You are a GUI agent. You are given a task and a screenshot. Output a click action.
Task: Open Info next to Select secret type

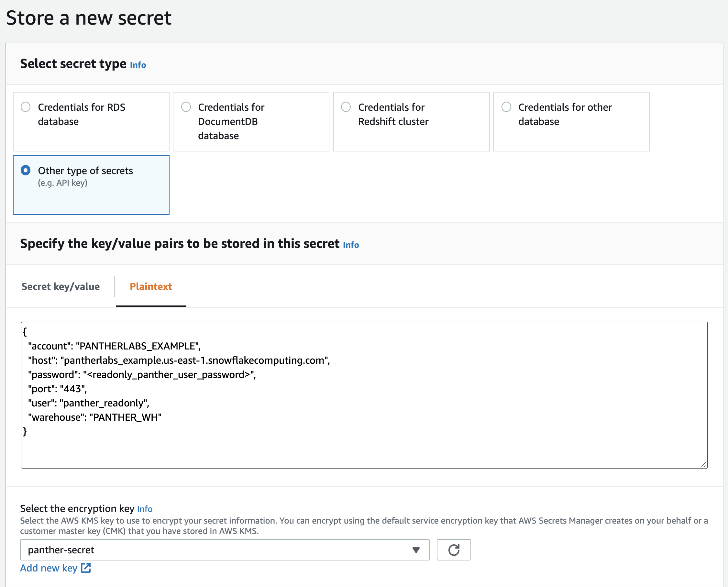click(137, 65)
